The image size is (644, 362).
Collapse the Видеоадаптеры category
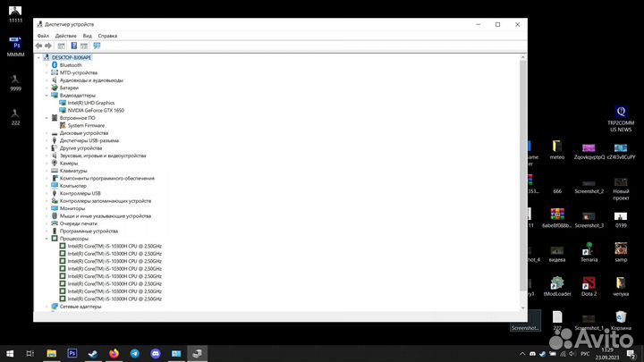tap(47, 96)
